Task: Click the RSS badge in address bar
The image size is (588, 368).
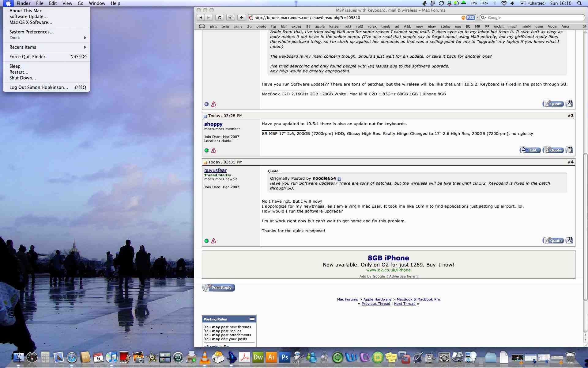Action: (470, 17)
